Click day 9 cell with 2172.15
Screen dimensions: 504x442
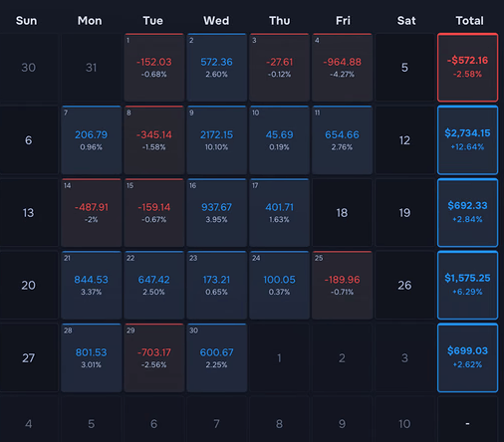coord(217,140)
